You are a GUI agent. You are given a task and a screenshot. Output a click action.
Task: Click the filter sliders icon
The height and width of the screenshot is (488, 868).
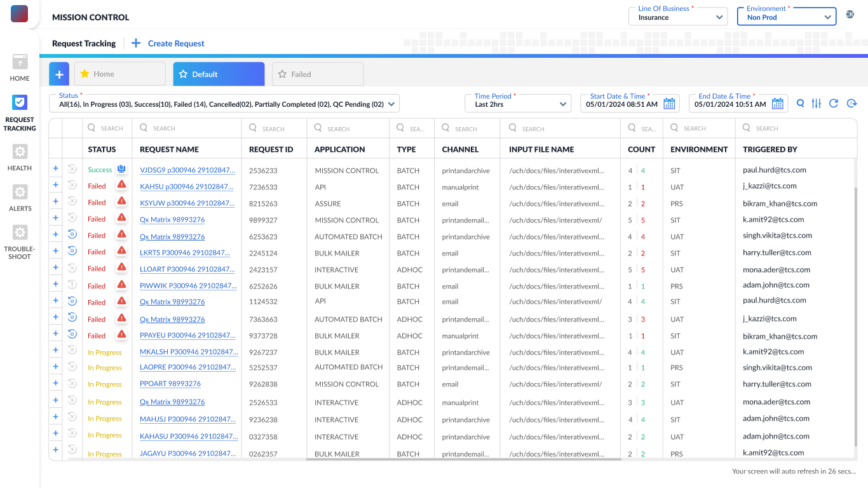[817, 104]
